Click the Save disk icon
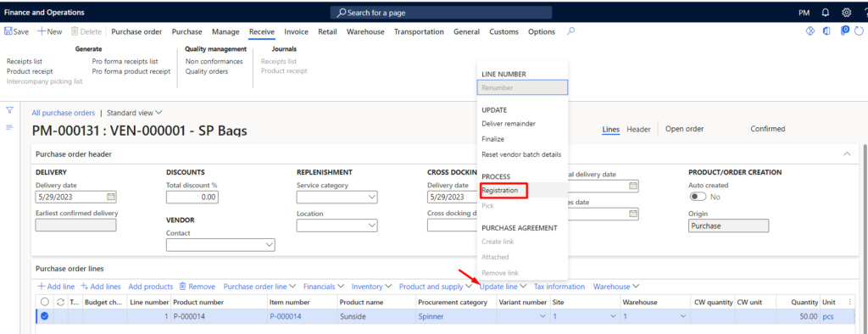The width and height of the screenshot is (868, 334). pyautogui.click(x=8, y=31)
